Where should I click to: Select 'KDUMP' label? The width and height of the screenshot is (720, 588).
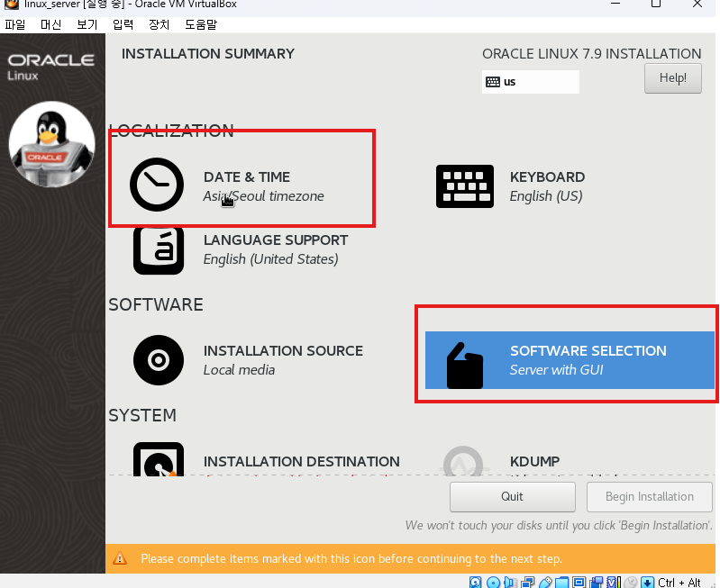click(534, 461)
